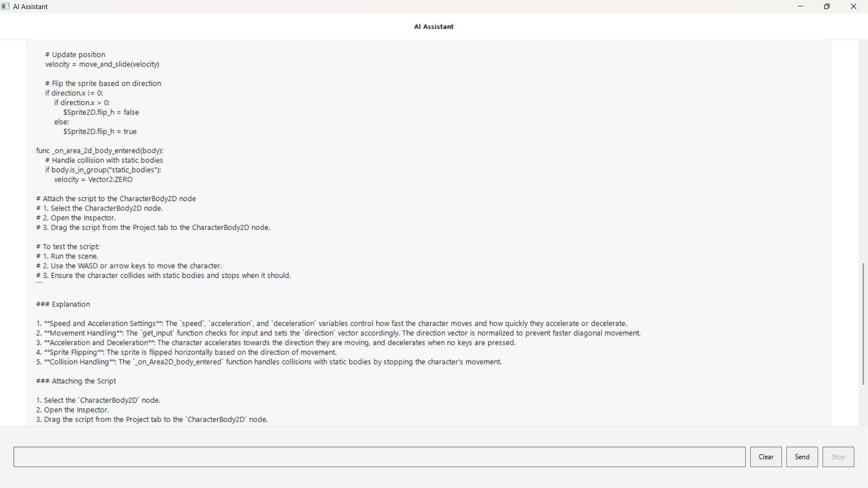Click the 'func _on_area_2d_body_entered(body):' line
Viewport: 868px width, 488px height.
100,150
